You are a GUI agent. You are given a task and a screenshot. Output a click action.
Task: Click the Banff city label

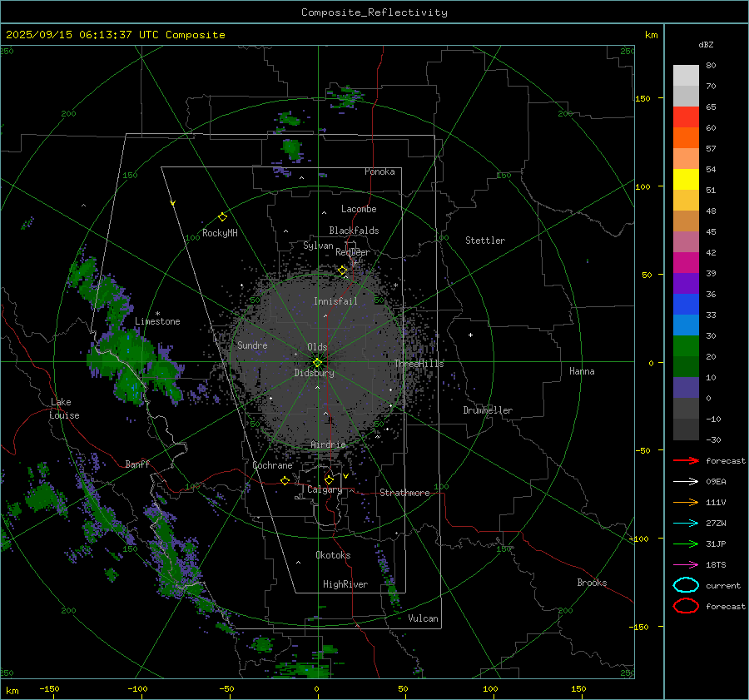(x=137, y=464)
